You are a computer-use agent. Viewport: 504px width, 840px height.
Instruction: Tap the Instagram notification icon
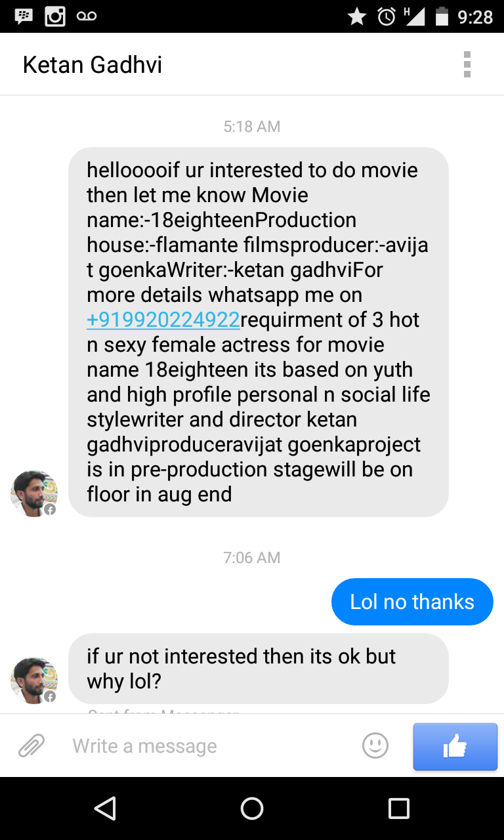[x=55, y=16]
